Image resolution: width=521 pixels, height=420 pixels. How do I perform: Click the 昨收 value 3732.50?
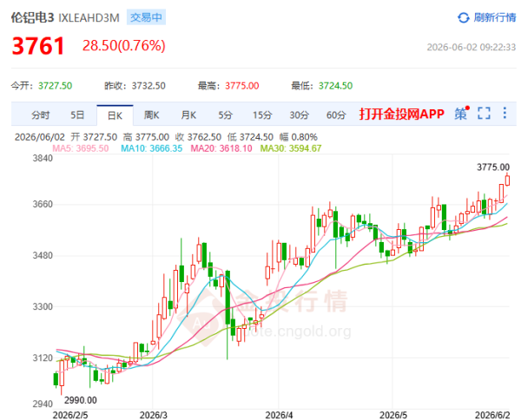click(x=148, y=86)
